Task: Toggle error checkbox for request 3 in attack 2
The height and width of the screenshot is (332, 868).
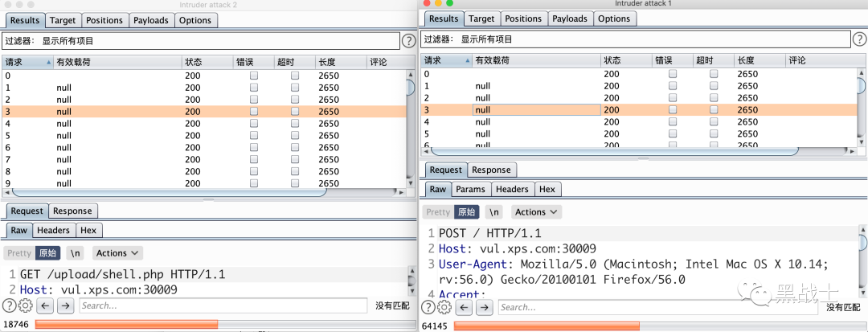Action: (253, 112)
